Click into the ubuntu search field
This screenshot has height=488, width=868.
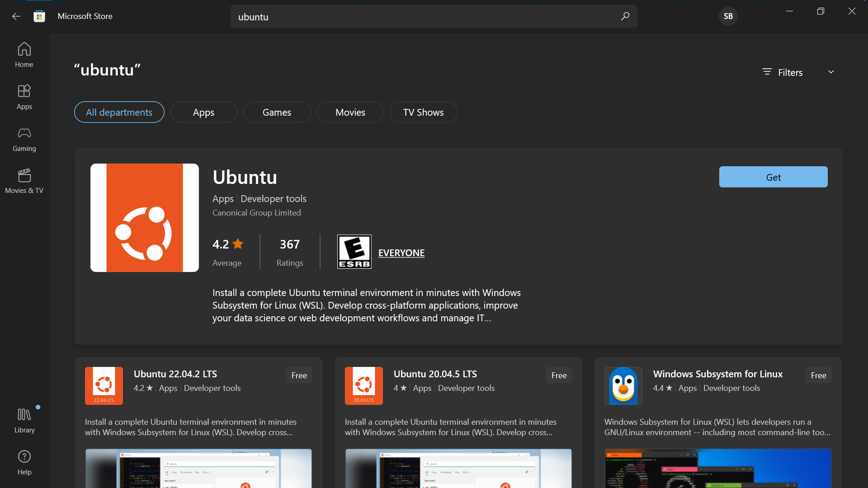[x=425, y=17]
